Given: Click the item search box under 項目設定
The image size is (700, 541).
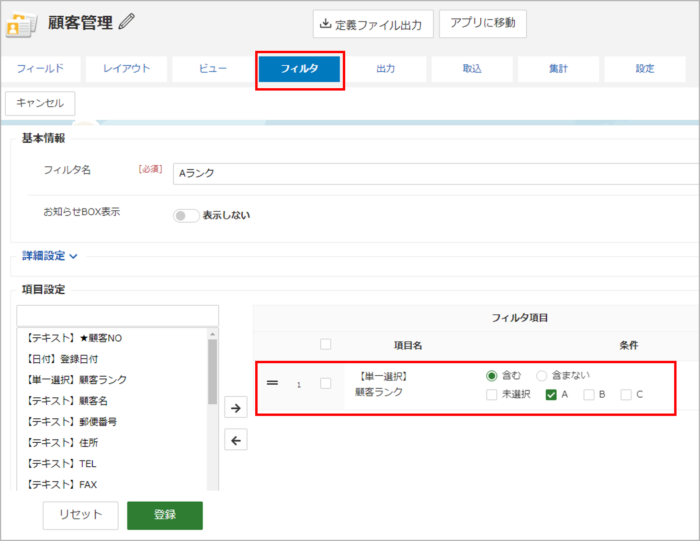Looking at the screenshot, I should point(117,316).
